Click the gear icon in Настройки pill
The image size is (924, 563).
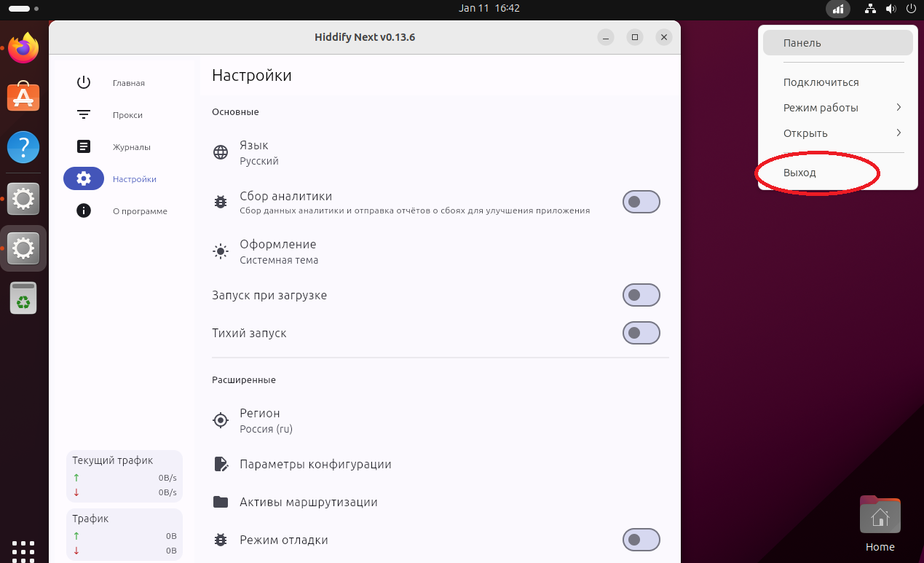pos(84,178)
